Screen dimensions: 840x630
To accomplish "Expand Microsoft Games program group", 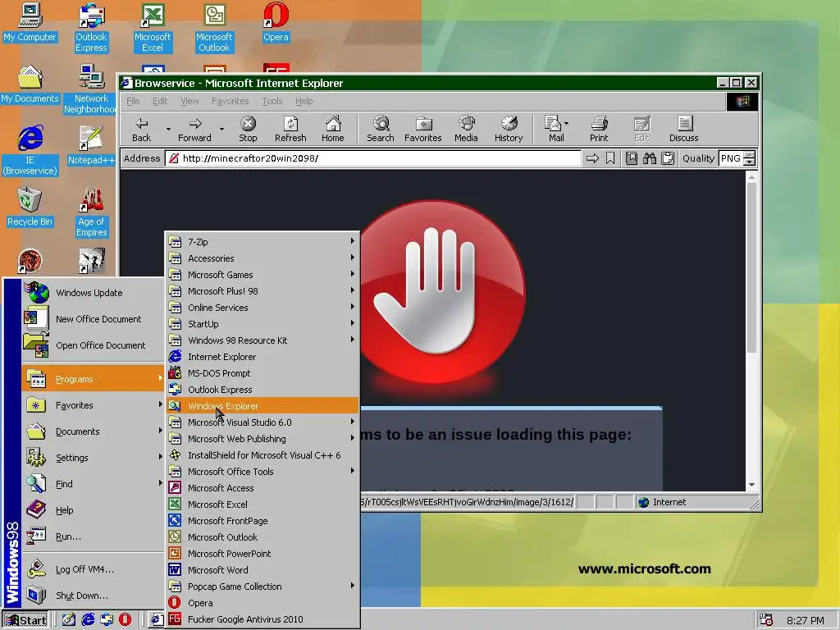I will pyautogui.click(x=262, y=275).
